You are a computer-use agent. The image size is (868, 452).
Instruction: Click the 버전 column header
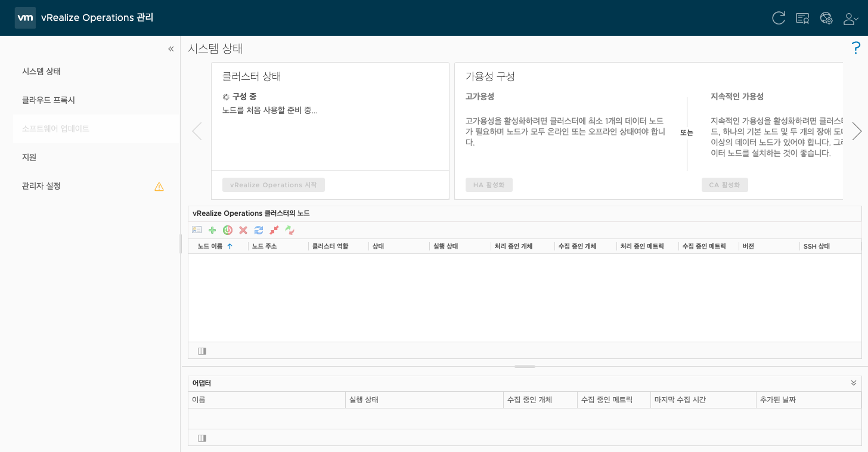click(769, 246)
